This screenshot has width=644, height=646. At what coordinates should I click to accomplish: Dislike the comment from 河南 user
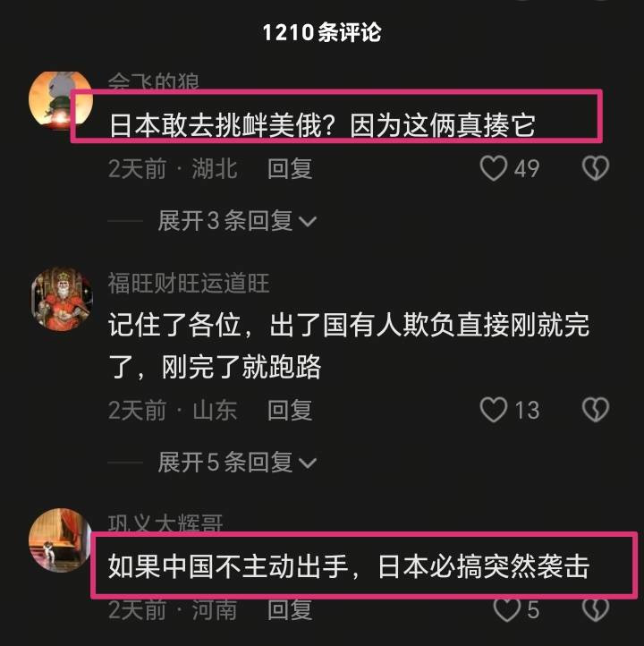(x=596, y=609)
